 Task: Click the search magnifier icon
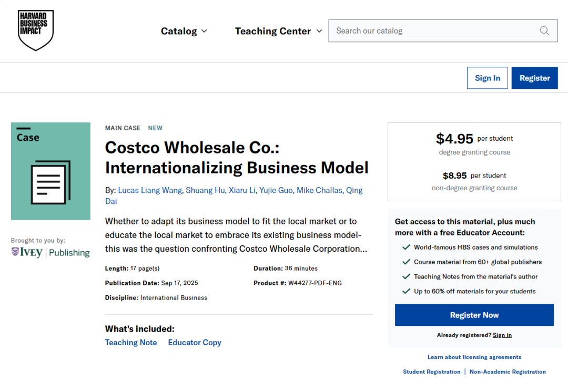(544, 31)
